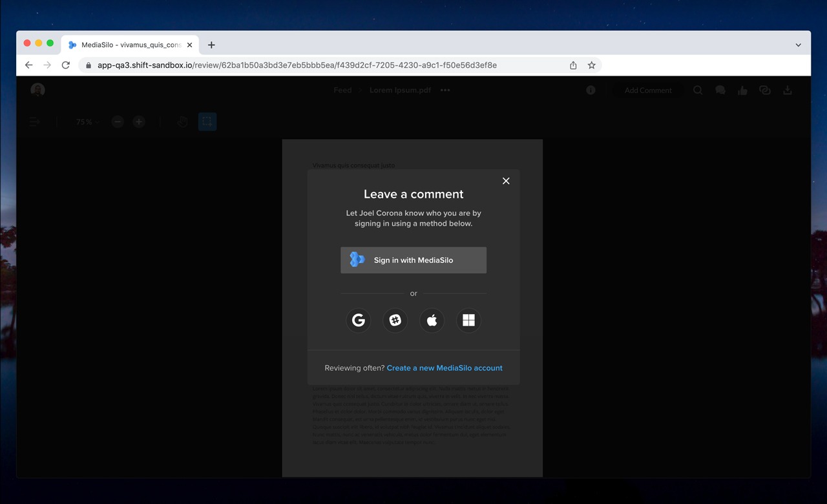This screenshot has width=827, height=504.
Task: Bookmark this page with the star
Action: (x=591, y=65)
